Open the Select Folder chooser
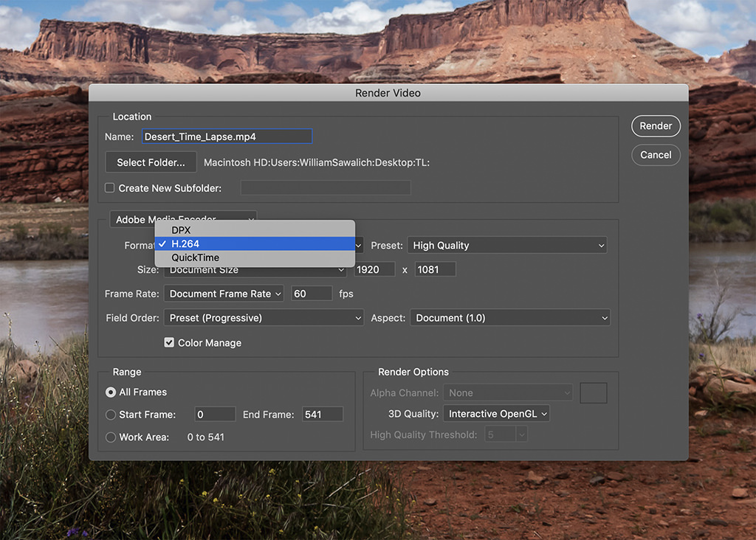756x540 pixels. (x=151, y=162)
